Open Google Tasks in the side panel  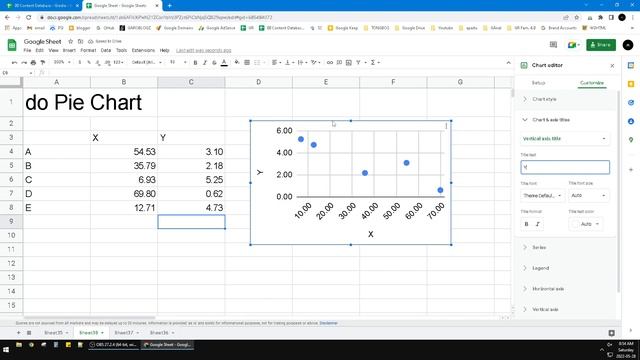click(631, 103)
